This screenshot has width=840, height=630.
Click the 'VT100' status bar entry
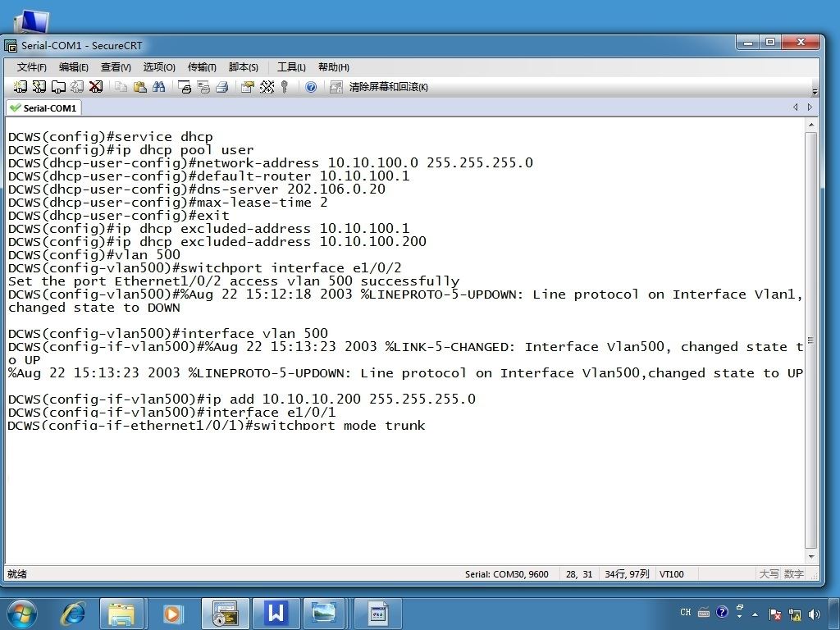click(x=672, y=574)
